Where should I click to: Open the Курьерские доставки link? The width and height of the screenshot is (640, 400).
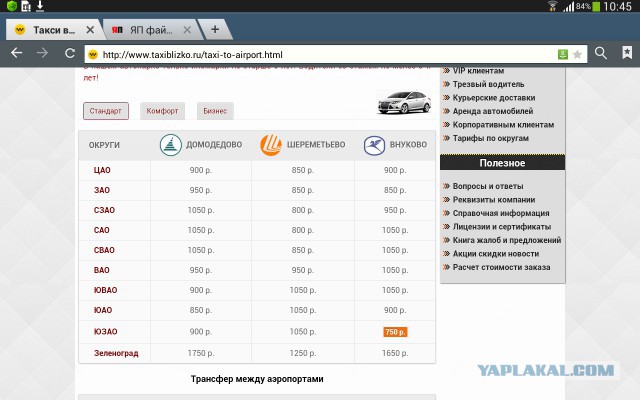point(494,98)
